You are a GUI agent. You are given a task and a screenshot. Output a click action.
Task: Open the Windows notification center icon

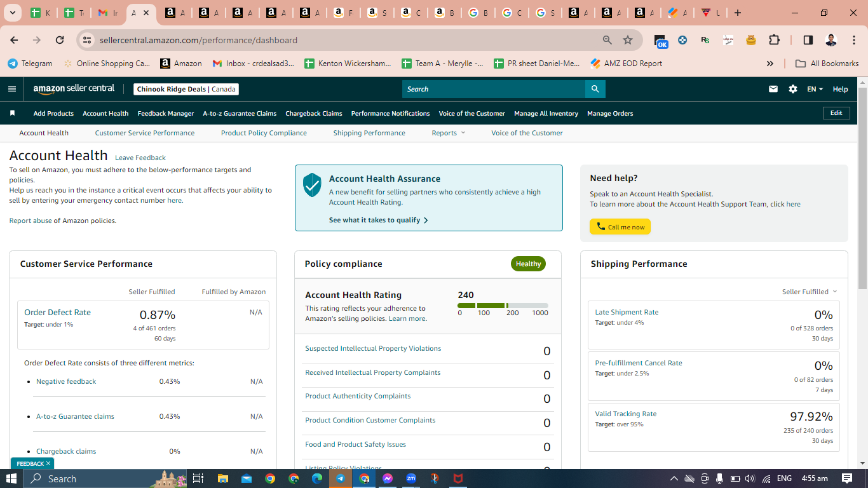click(847, 478)
